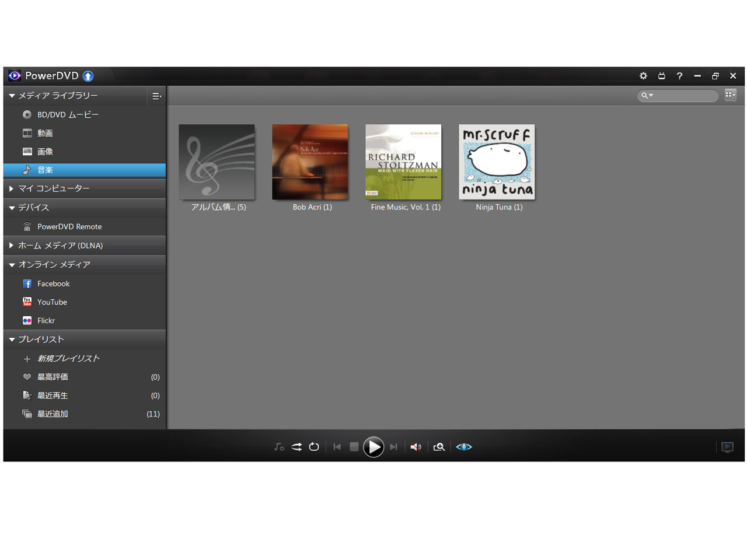The height and width of the screenshot is (560, 747).
Task: Click the 音楽 music note icon
Action: coord(27,170)
